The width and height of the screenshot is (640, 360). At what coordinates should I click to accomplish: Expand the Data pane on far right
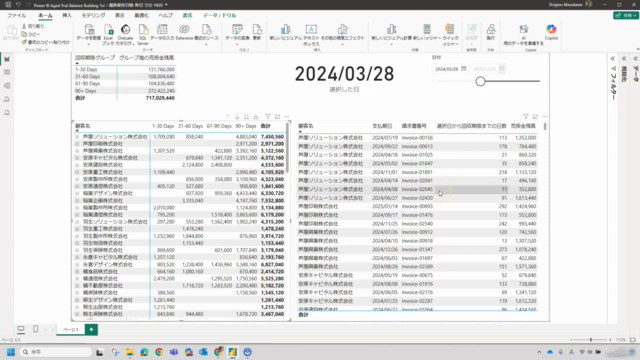(x=636, y=59)
